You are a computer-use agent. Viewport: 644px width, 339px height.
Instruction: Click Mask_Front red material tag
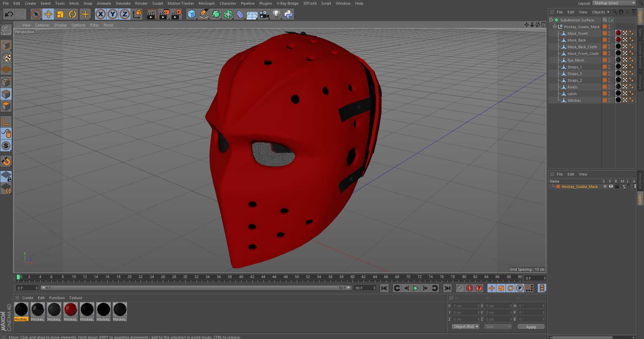(x=618, y=33)
